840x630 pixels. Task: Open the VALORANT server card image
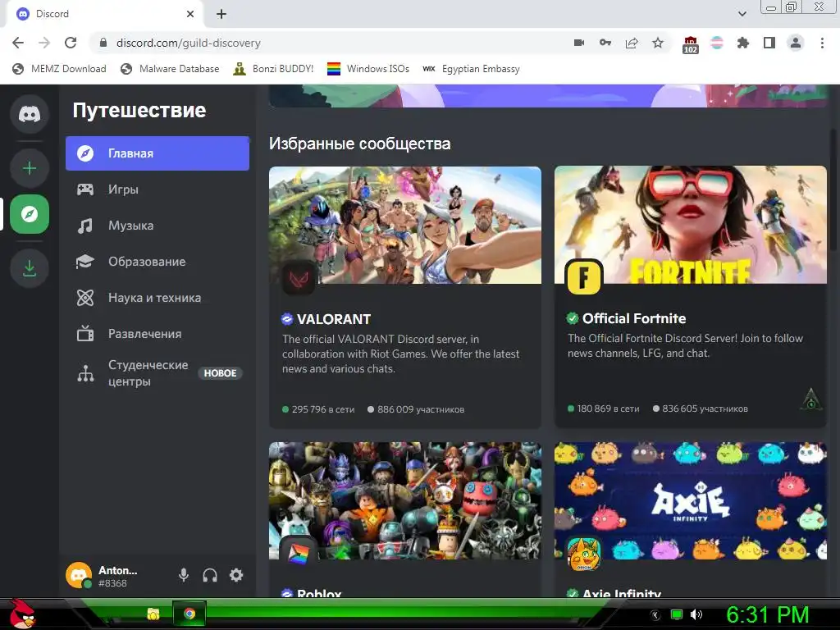[405, 225]
